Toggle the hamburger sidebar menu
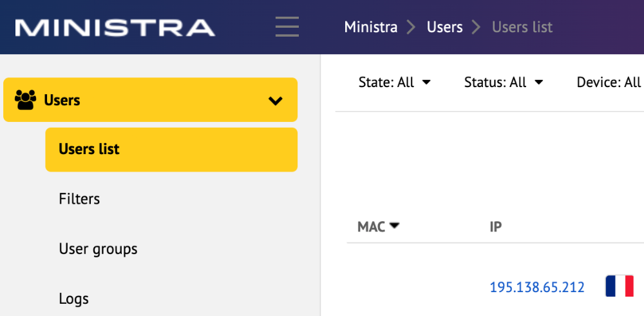 pos(287,26)
